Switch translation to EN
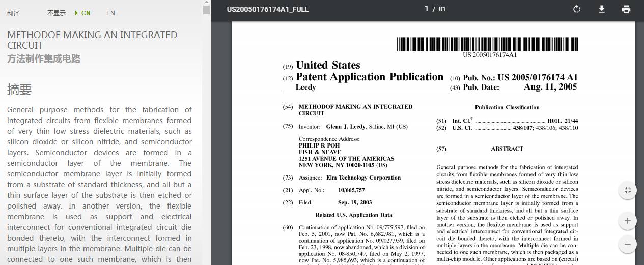 pos(110,13)
